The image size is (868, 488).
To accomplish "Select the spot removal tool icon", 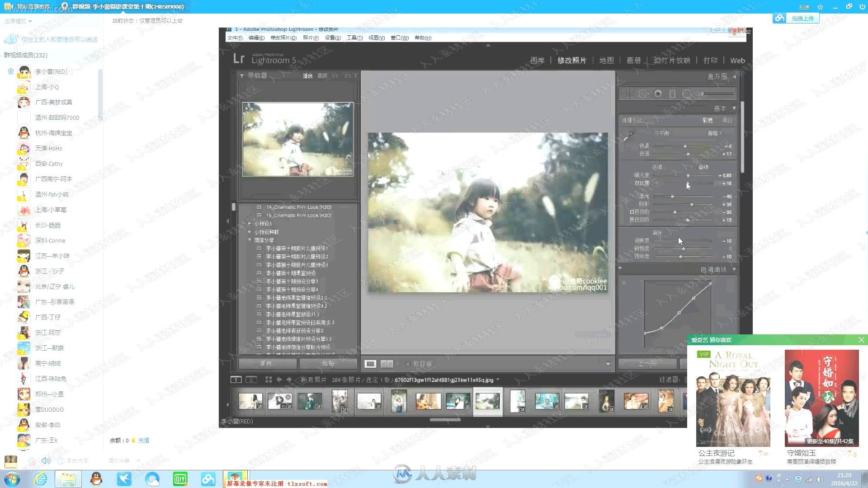I will point(643,94).
